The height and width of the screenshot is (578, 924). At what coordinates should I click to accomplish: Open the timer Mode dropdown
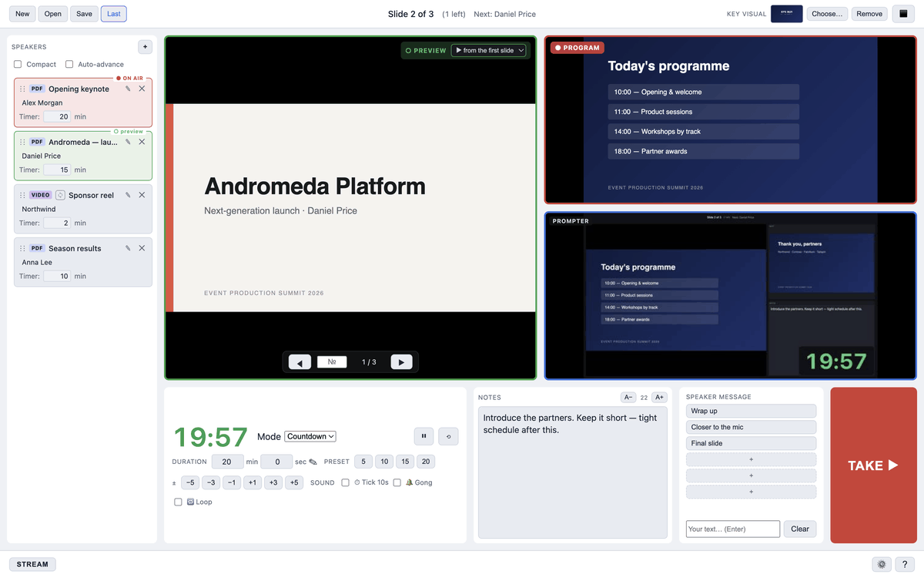pyautogui.click(x=310, y=436)
